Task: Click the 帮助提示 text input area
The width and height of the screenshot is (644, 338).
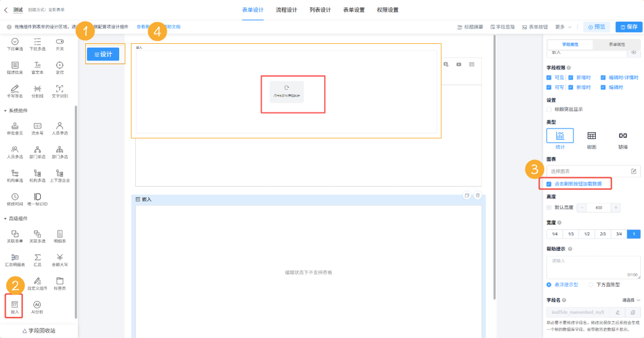Action: tap(593, 266)
